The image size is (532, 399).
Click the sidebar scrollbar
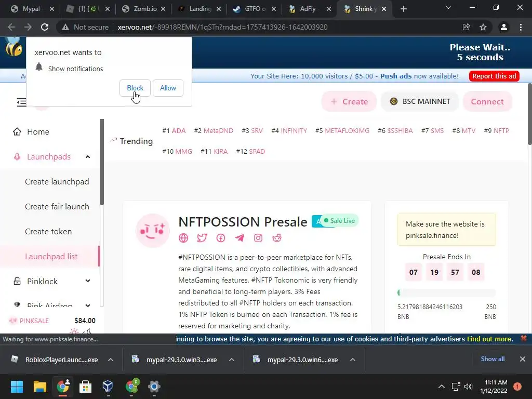click(101, 162)
